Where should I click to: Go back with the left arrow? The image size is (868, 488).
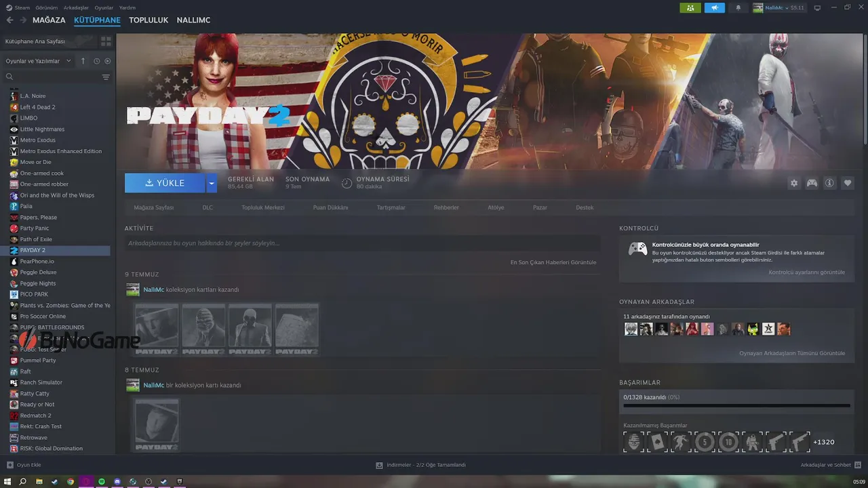9,20
